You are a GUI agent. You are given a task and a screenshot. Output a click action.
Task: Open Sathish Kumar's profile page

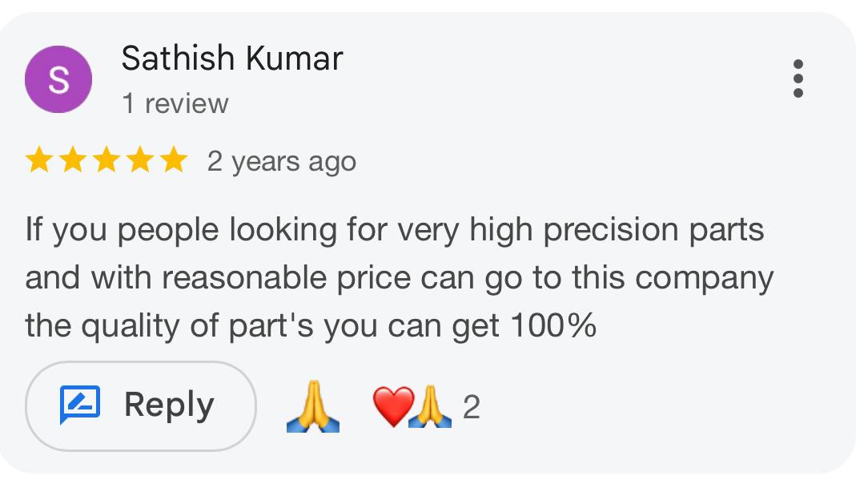coord(231,58)
